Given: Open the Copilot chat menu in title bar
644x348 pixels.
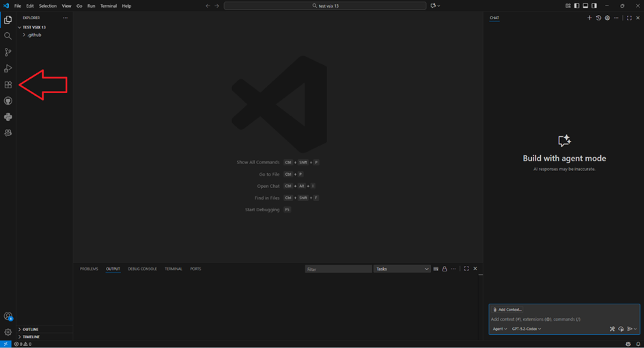Looking at the screenshot, I should coord(435,5).
